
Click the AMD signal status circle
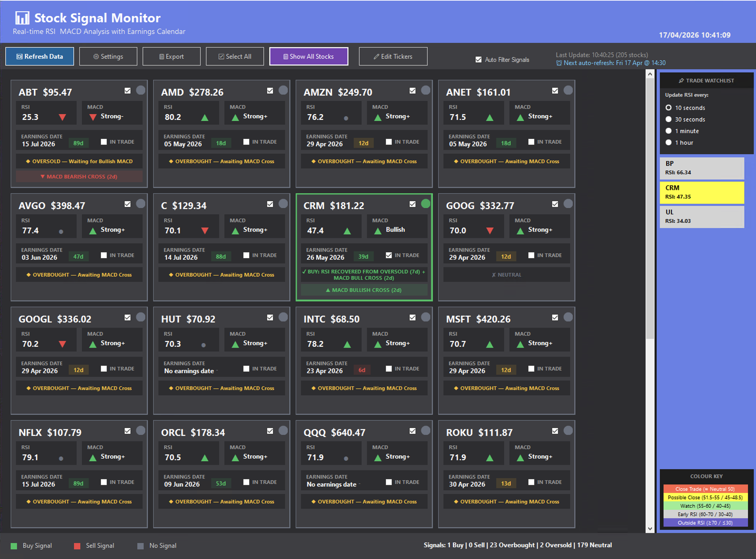point(283,90)
